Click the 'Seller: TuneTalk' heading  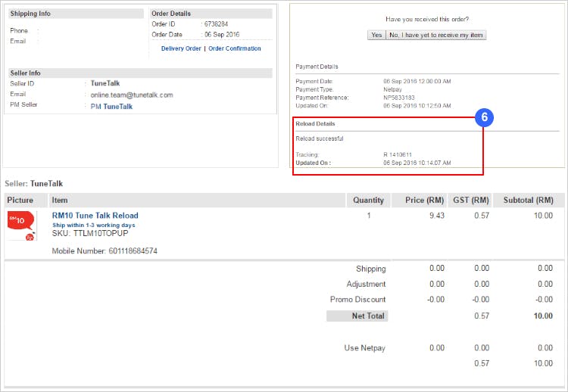[x=33, y=183]
